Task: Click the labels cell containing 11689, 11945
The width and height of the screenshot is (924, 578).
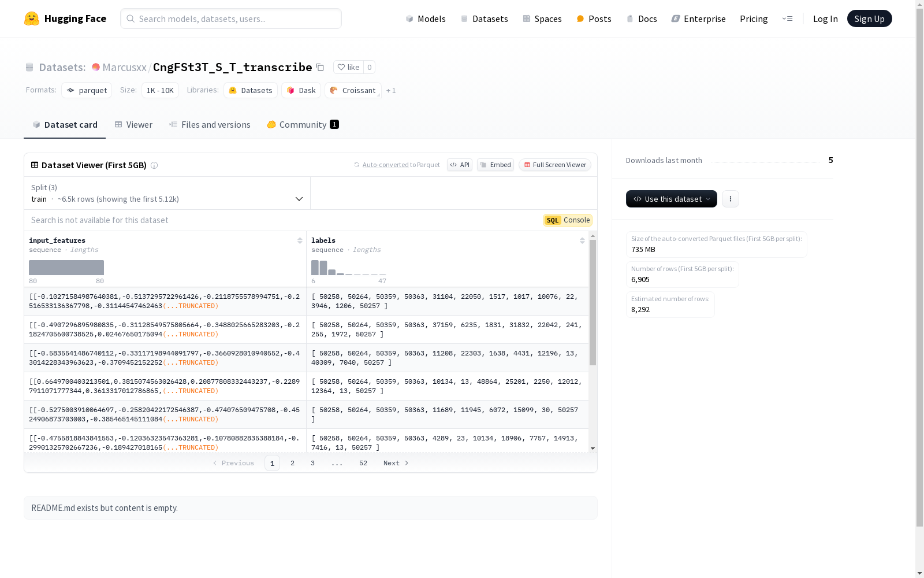Action: pos(448,414)
